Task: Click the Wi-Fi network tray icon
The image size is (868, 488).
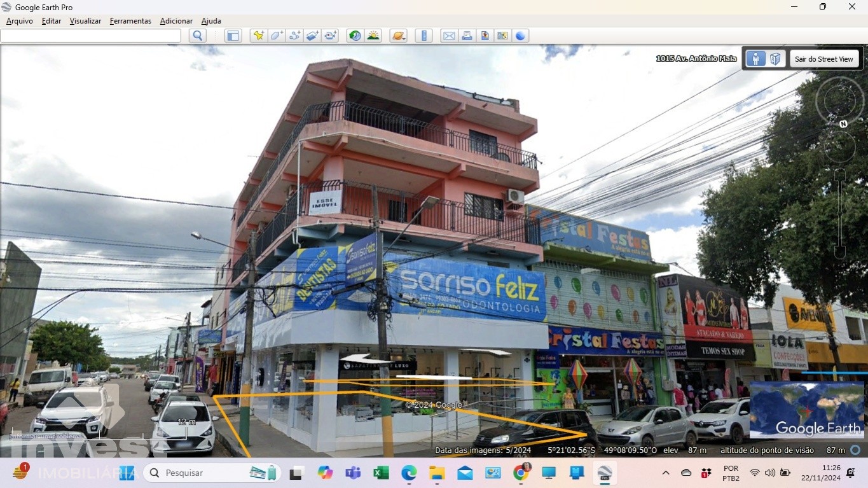Action: click(x=755, y=473)
